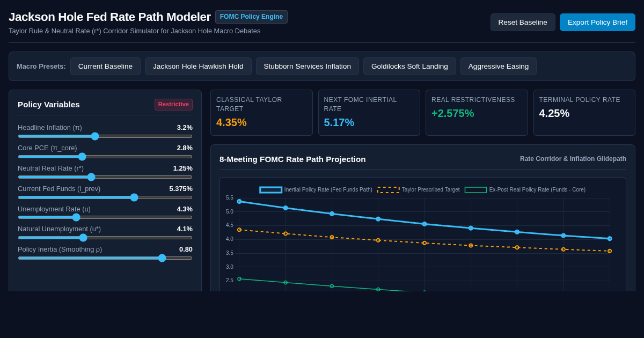644x338 pixels.
Task: Open the Real Restrictiveness card
Action: [477, 113]
